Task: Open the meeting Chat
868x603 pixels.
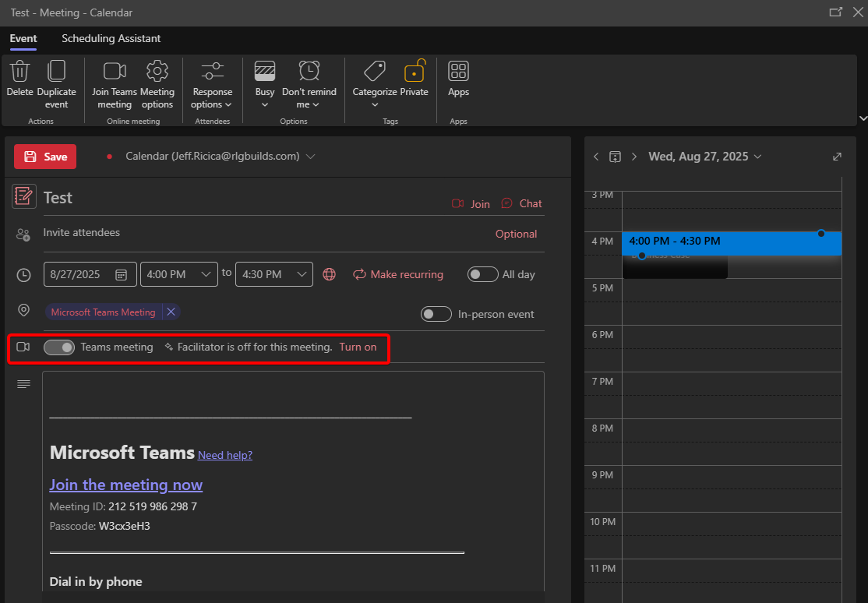Action: point(521,204)
